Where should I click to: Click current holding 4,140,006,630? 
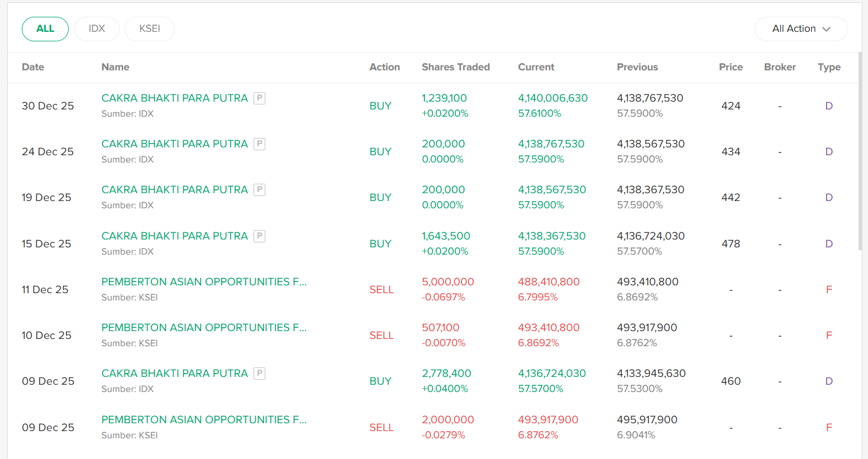(x=553, y=98)
